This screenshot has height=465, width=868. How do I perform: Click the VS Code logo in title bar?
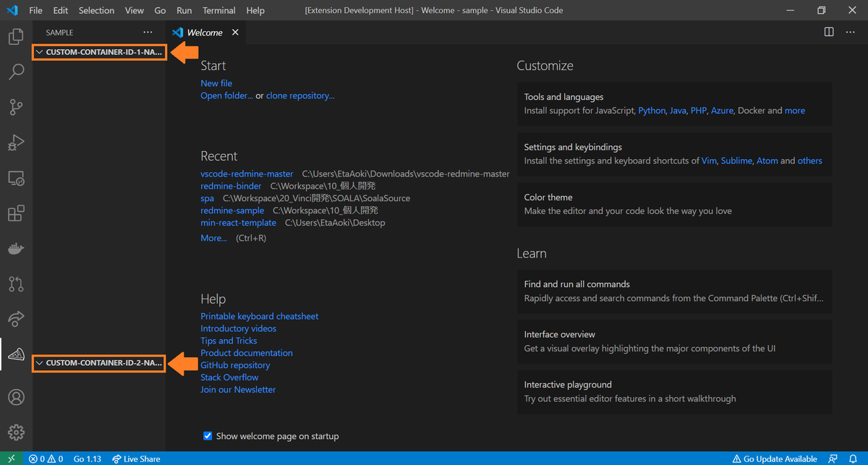pyautogui.click(x=12, y=10)
